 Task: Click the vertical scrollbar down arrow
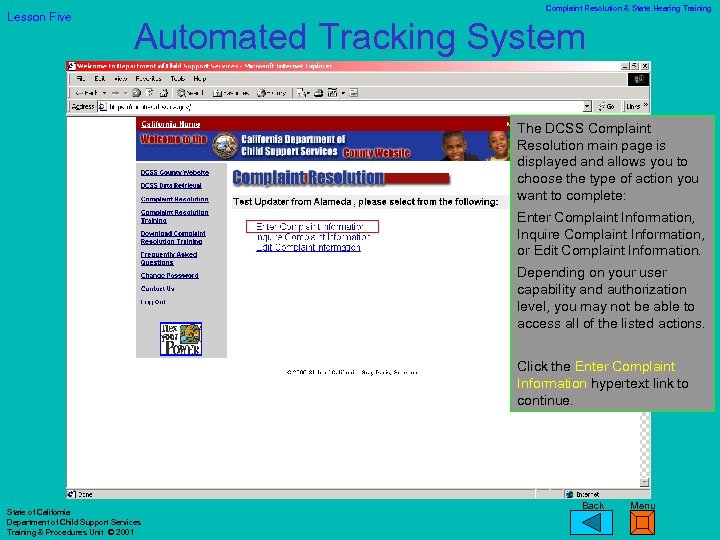[645, 482]
